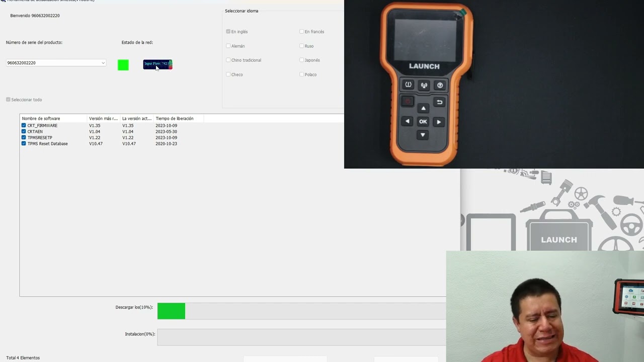
Task: Click the Input Flow speed widget
Action: [x=157, y=64]
